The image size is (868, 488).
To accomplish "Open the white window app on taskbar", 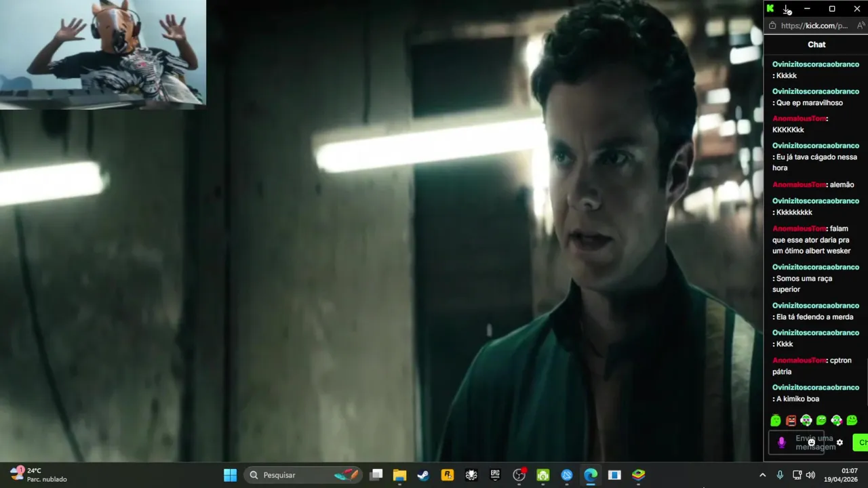I will (x=614, y=475).
